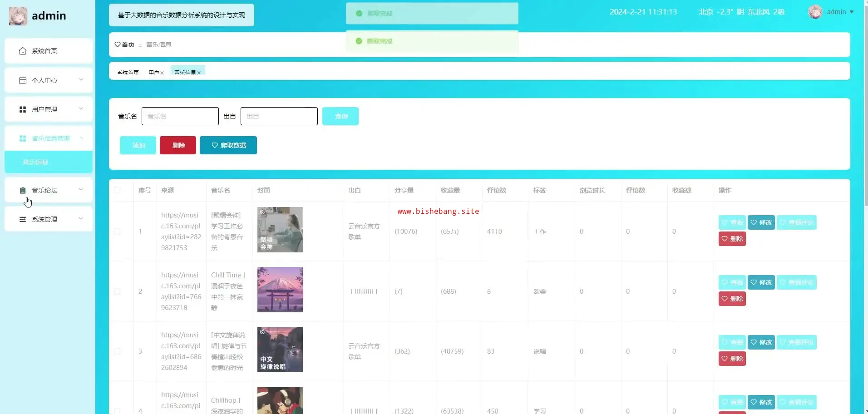
Task: Click 修改 for row 4
Action: click(x=761, y=402)
